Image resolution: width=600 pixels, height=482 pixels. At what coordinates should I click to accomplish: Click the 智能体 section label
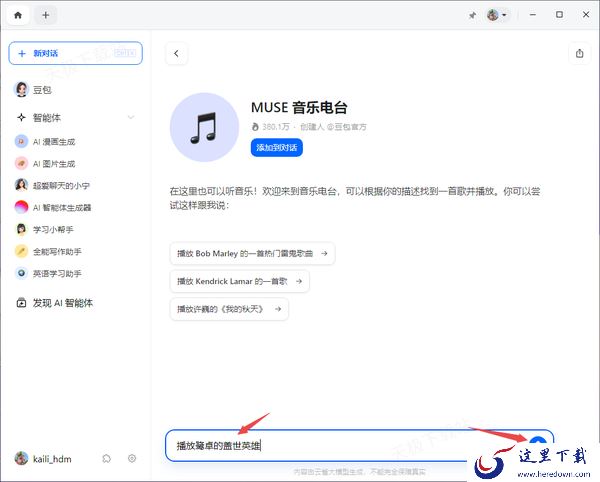point(47,117)
